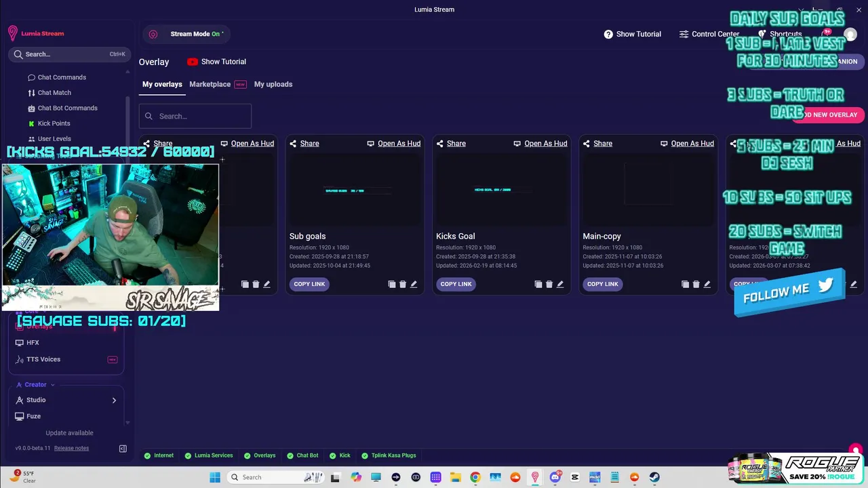This screenshot has width=868, height=488.
Task: Toggle Stream Mode on or off
Action: (x=186, y=34)
